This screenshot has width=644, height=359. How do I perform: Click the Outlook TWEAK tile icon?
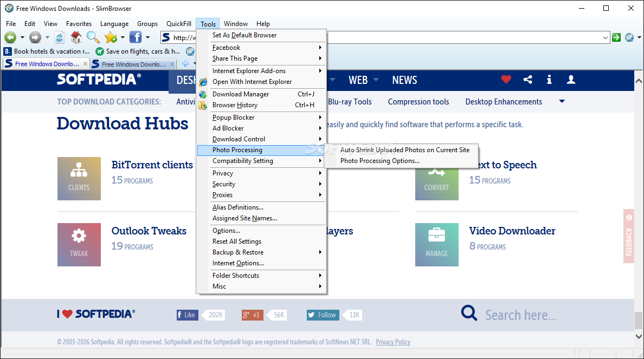coord(79,245)
